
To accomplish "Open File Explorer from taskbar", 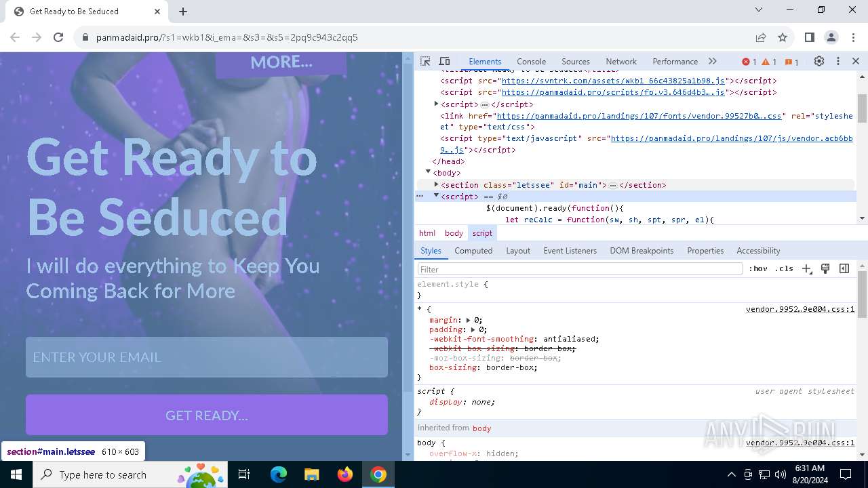I will click(312, 474).
